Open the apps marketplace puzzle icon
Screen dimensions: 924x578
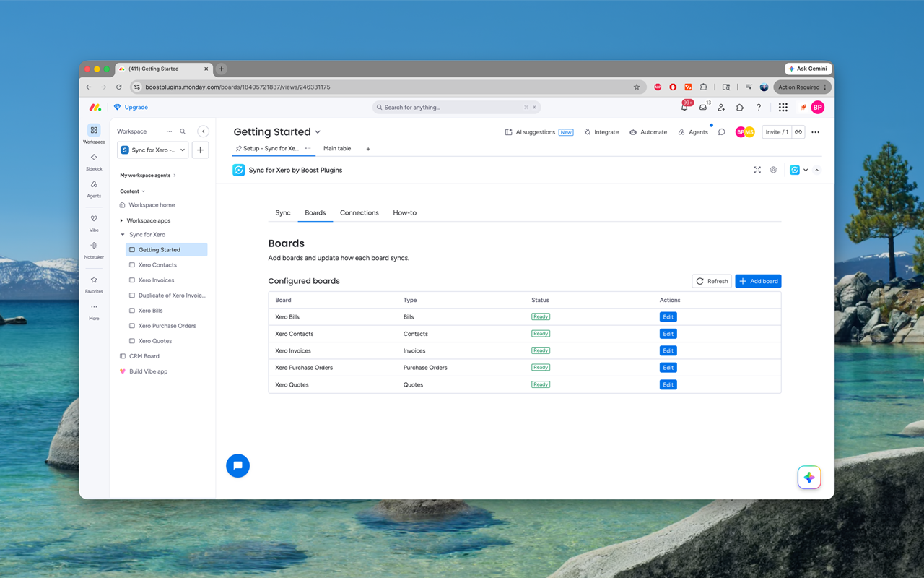pyautogui.click(x=740, y=108)
